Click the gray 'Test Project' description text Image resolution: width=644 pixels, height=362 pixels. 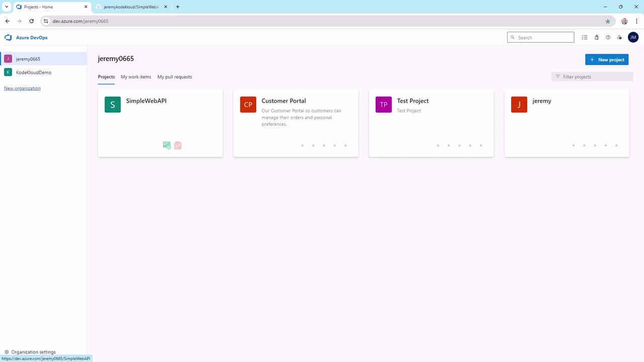click(x=409, y=111)
